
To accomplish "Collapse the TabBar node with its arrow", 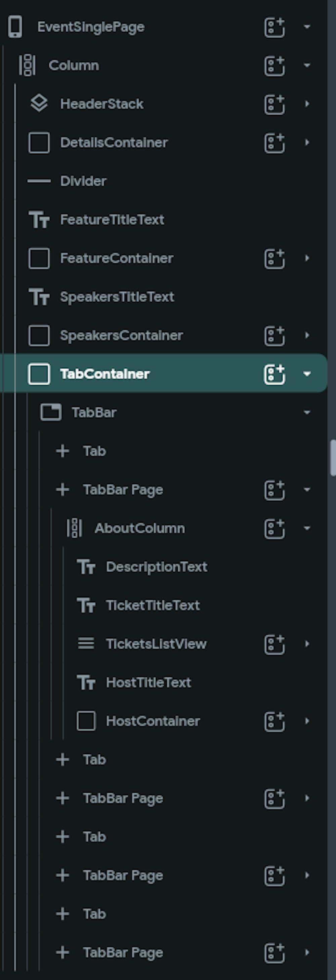I will pos(307,412).
